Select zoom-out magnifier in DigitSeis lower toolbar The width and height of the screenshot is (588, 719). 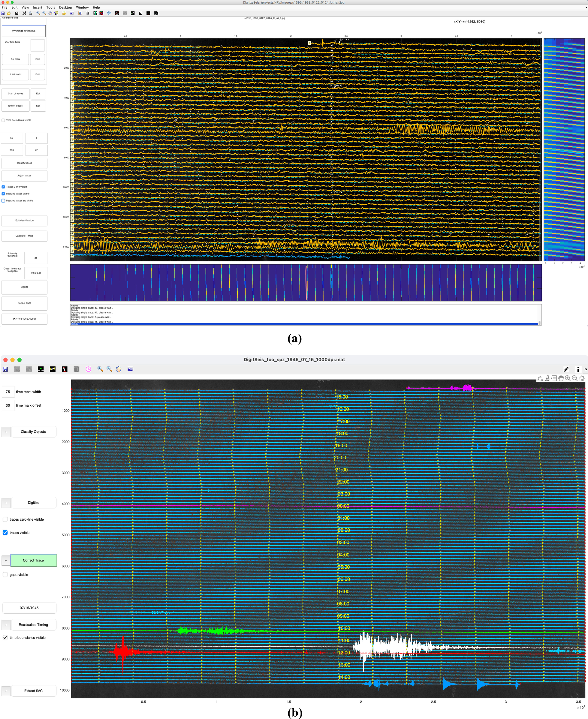[109, 369]
